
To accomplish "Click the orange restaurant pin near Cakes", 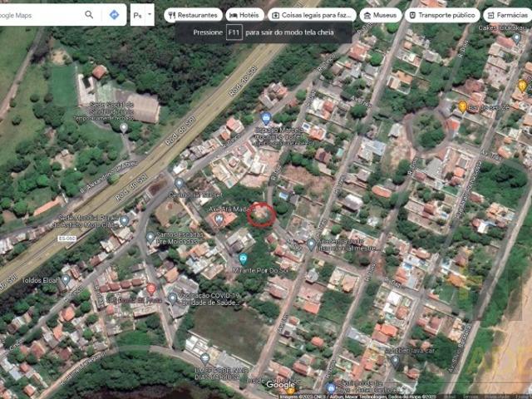I will point(522,86).
